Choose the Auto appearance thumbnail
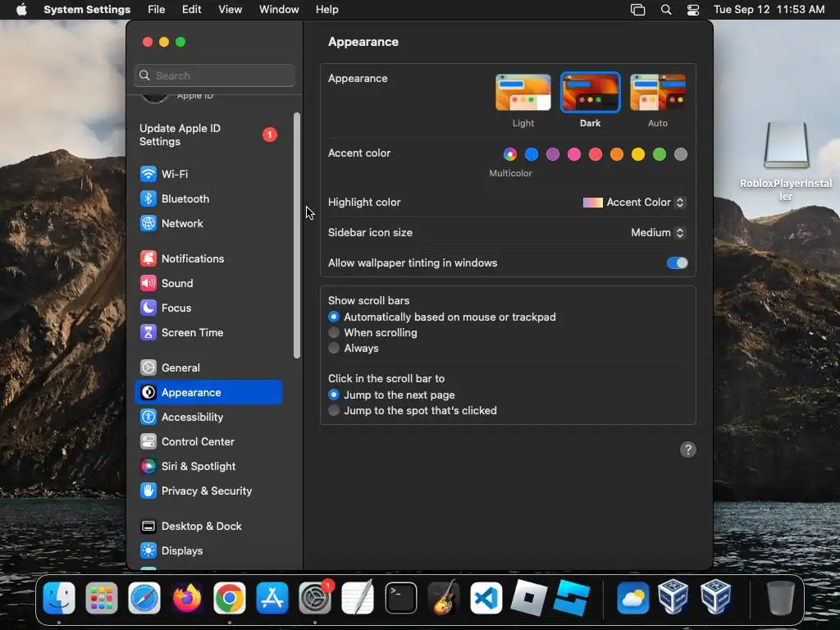The width and height of the screenshot is (840, 630). coord(658,93)
